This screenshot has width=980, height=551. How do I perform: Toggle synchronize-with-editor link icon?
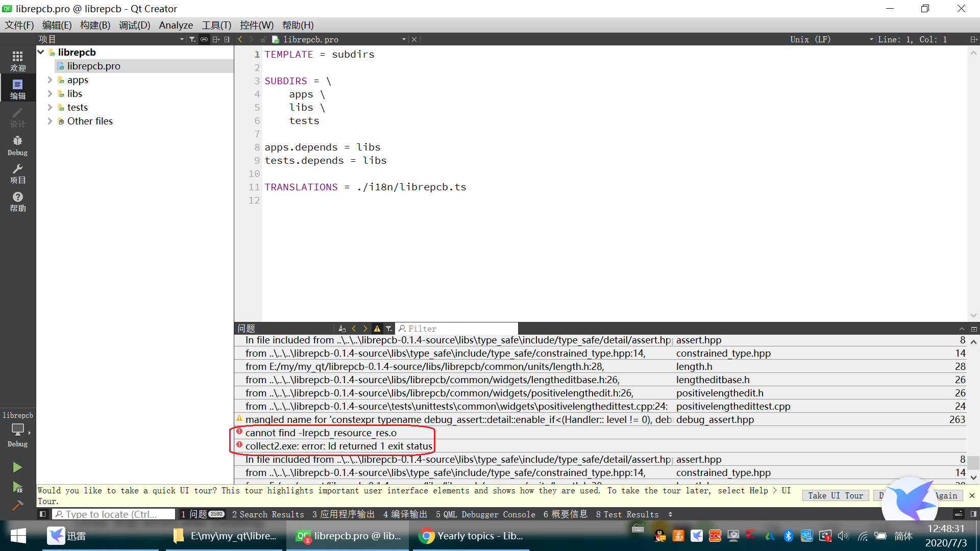[204, 39]
